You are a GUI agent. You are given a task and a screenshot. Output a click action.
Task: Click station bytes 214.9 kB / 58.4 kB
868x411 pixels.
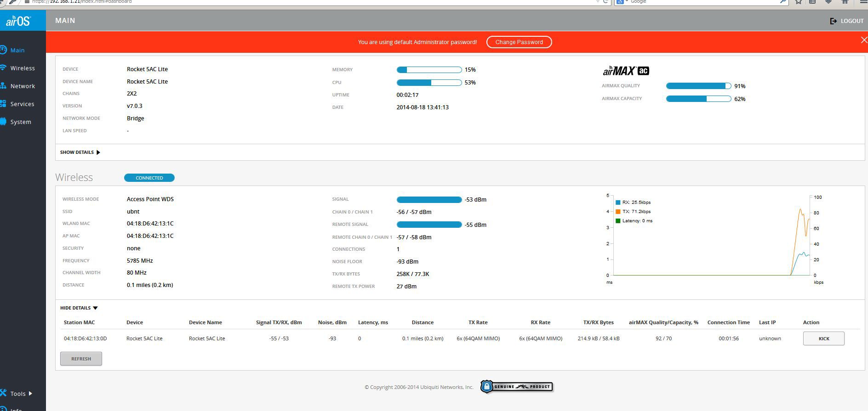coord(599,338)
